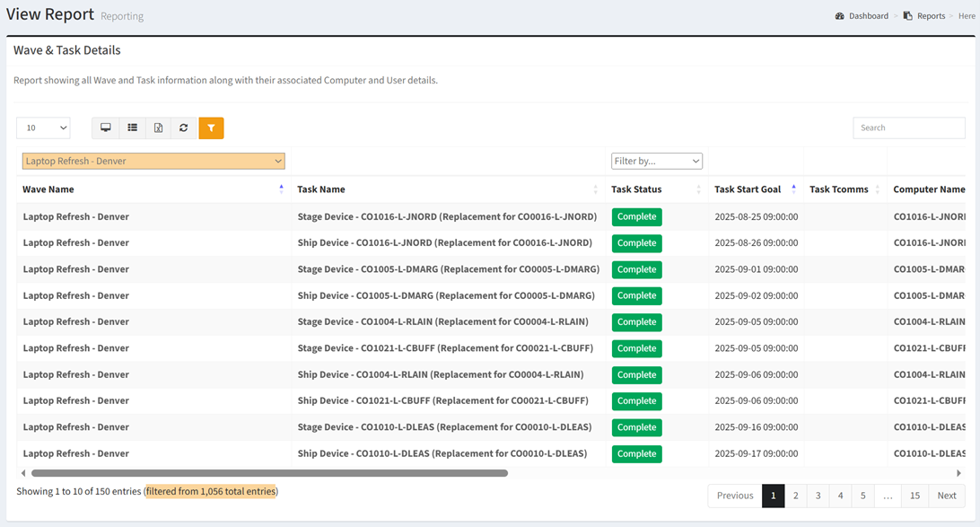
Task: Click the Next pagination button
Action: coord(947,496)
